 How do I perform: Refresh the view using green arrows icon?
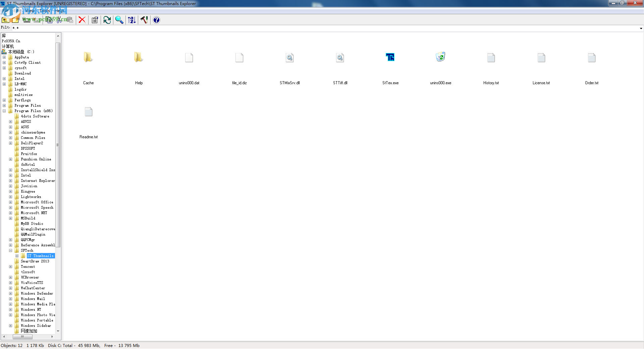107,20
